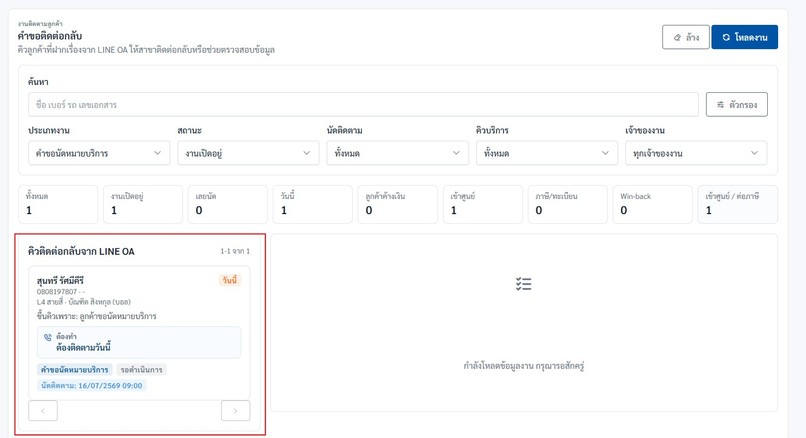Select the วันนี้ summary card
Viewport: 806px width, 438px height.
(x=313, y=204)
